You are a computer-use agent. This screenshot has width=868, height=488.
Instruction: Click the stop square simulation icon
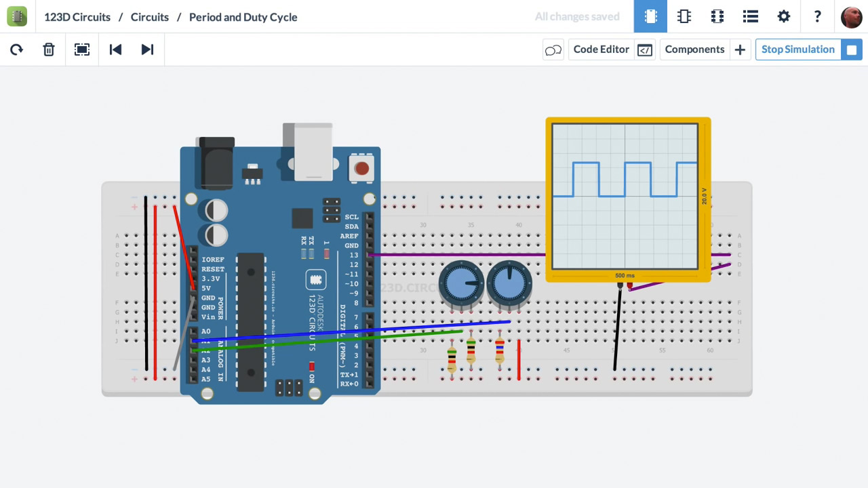pyautogui.click(x=852, y=49)
